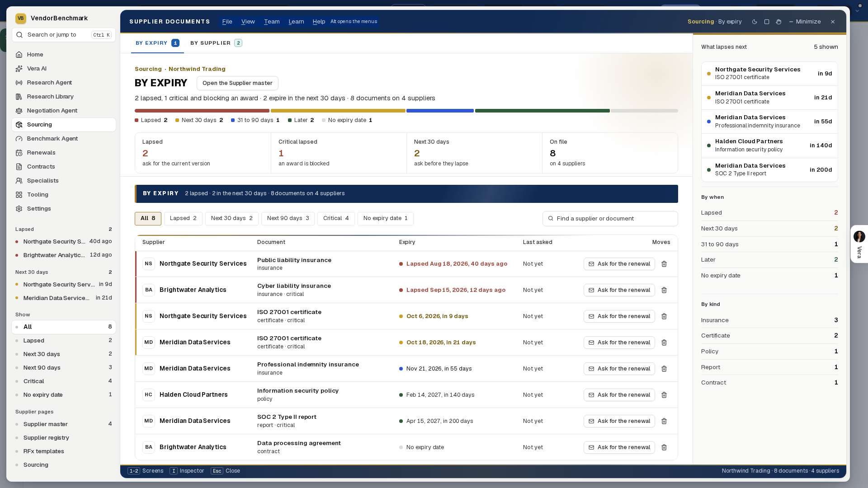The image size is (868, 488).
Task: Open the View menu
Action: pos(248,22)
